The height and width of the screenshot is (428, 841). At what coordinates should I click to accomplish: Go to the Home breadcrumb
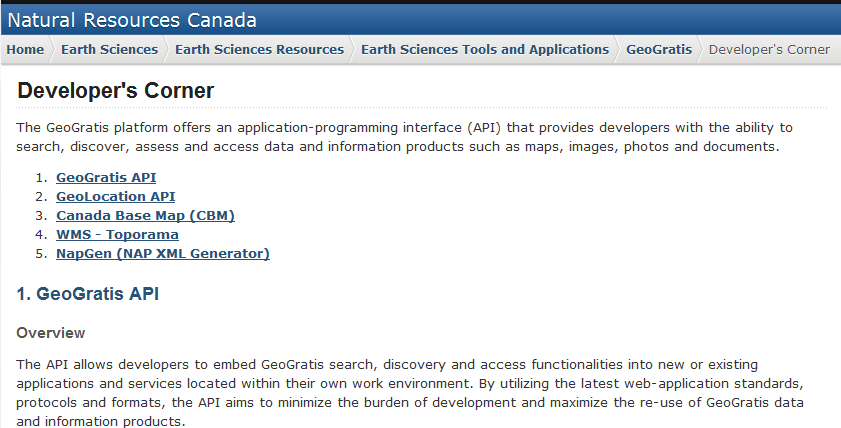click(x=25, y=49)
